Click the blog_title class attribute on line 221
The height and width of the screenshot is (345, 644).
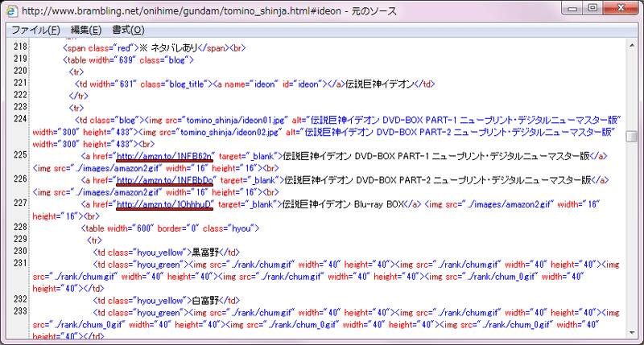click(172, 84)
